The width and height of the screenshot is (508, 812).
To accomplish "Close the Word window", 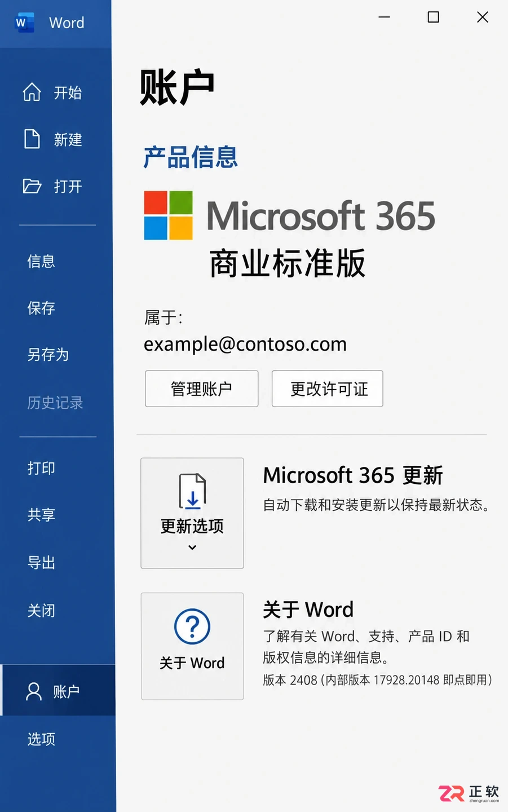I will coord(483,17).
